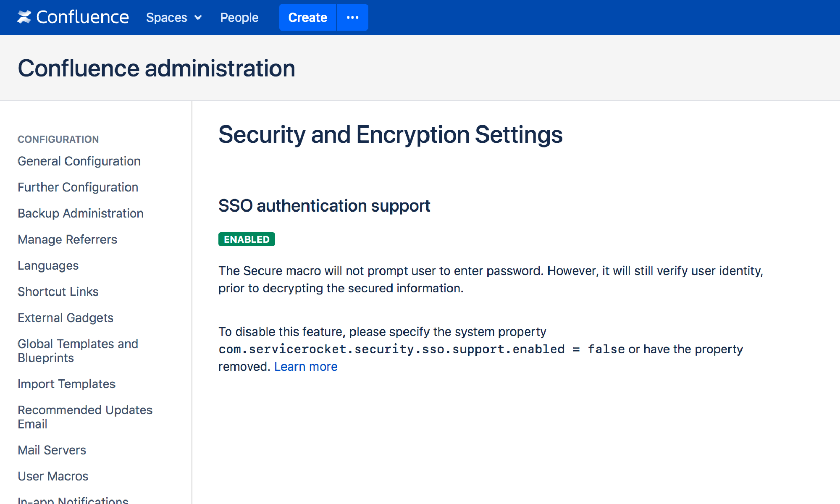Open Backup Administration
The width and height of the screenshot is (840, 504).
(80, 213)
